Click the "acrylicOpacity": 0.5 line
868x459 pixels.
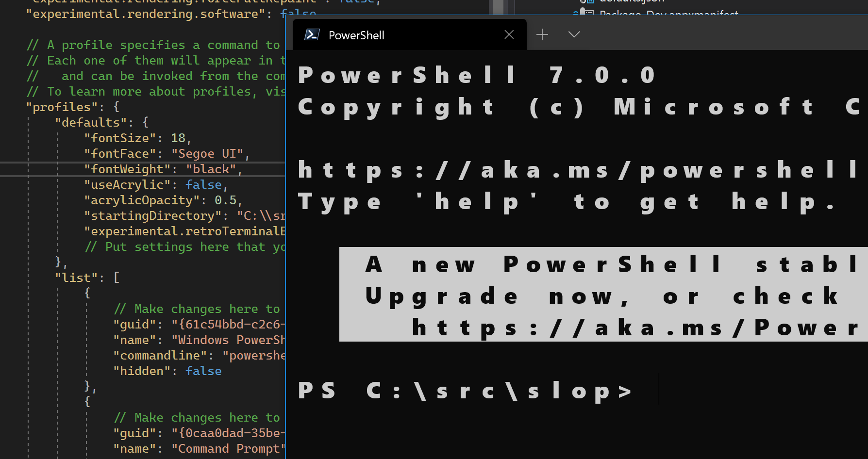163,200
